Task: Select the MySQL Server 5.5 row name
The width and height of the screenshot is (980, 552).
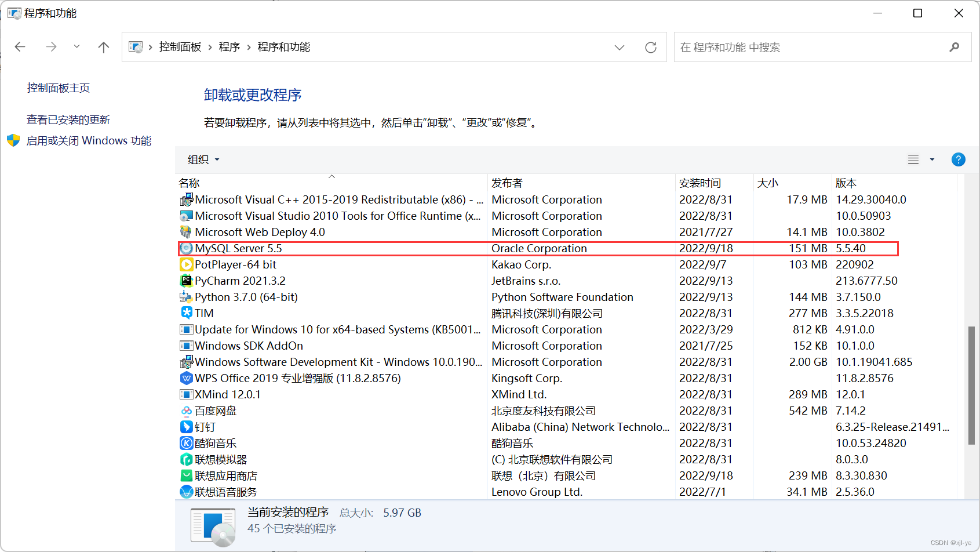Action: [x=238, y=248]
